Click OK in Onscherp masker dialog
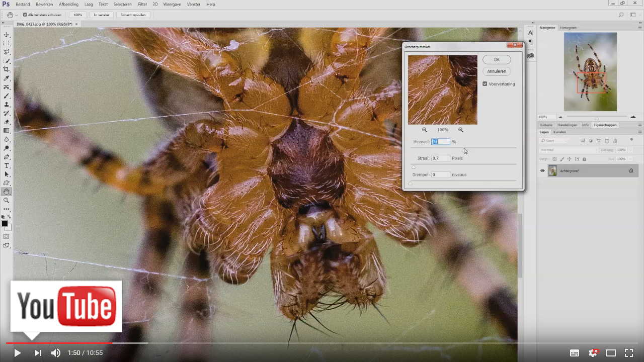 click(x=497, y=59)
